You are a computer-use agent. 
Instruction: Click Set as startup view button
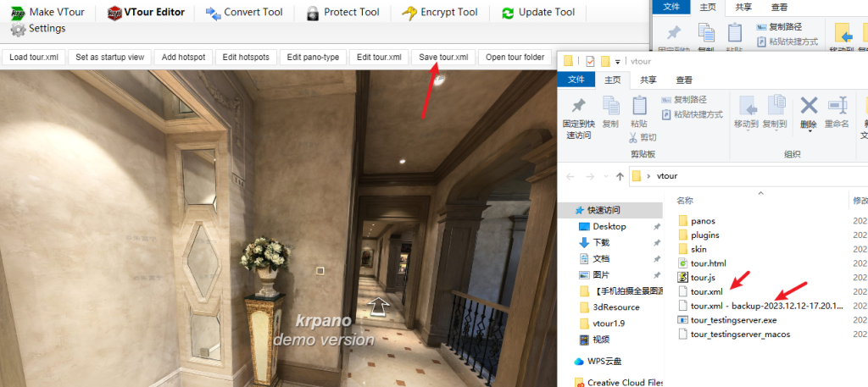tap(109, 58)
